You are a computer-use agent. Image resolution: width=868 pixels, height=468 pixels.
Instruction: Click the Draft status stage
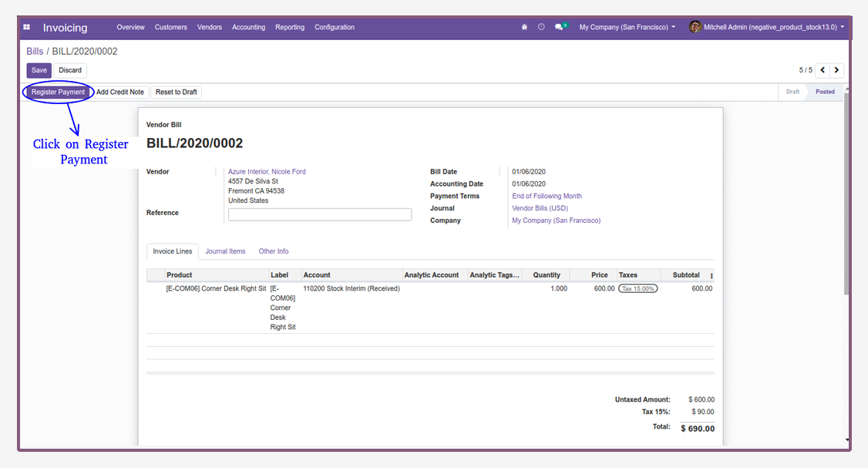(x=792, y=92)
